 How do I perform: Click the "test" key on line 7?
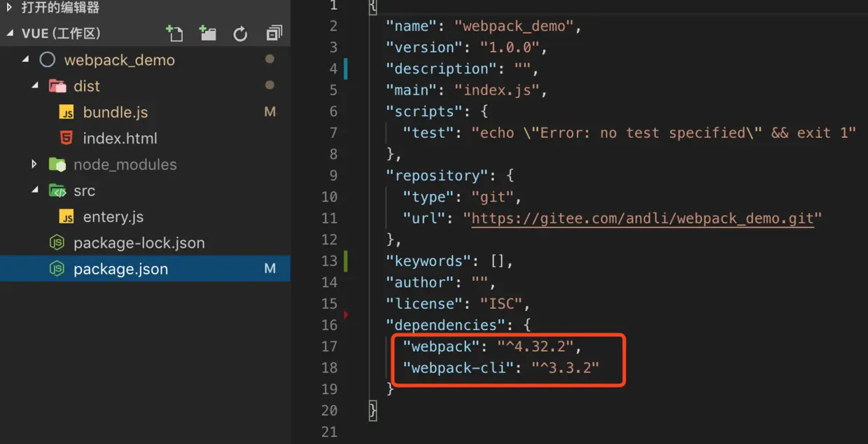428,132
